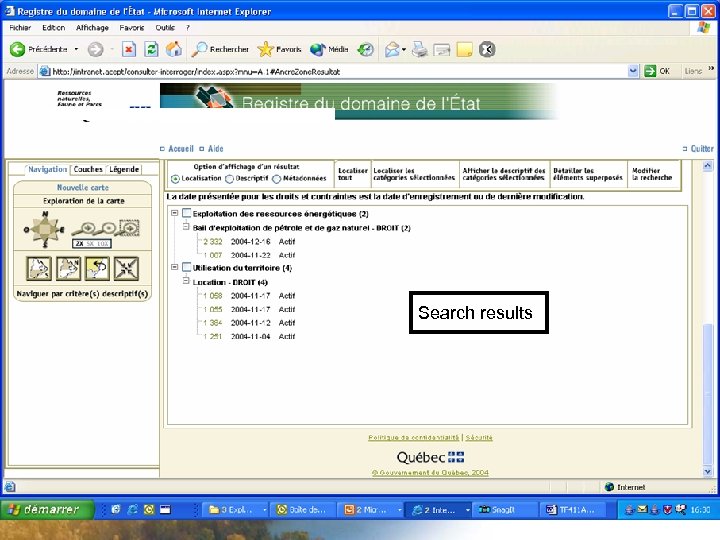Open the Média toolbar button
Image resolution: width=720 pixels, height=540 pixels.
click(329, 49)
